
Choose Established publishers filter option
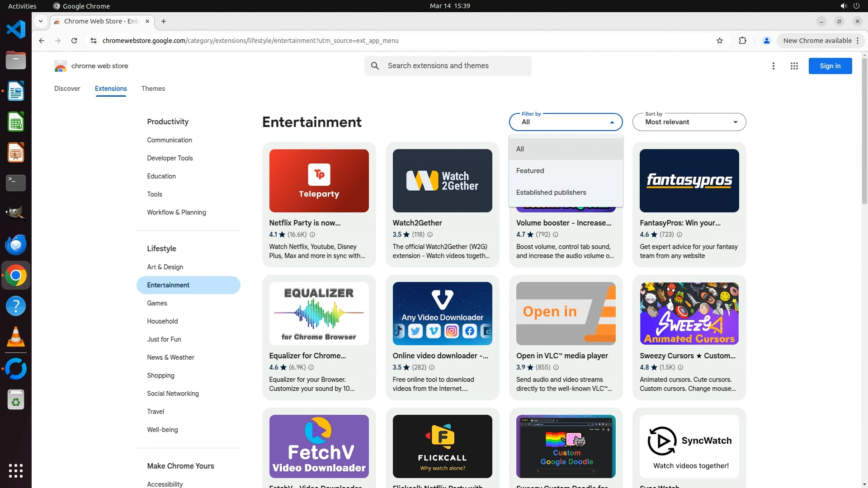551,192
